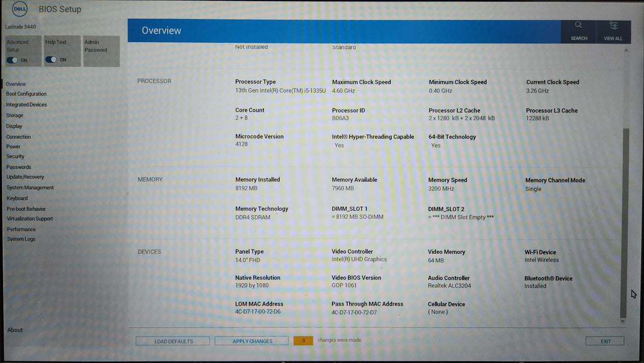Click the Single channel mode value
Screen dimensions: 644x363
coord(533,189)
